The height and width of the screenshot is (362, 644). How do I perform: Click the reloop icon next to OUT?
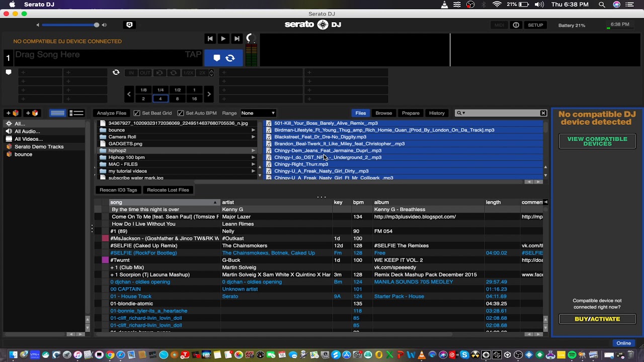click(x=159, y=73)
